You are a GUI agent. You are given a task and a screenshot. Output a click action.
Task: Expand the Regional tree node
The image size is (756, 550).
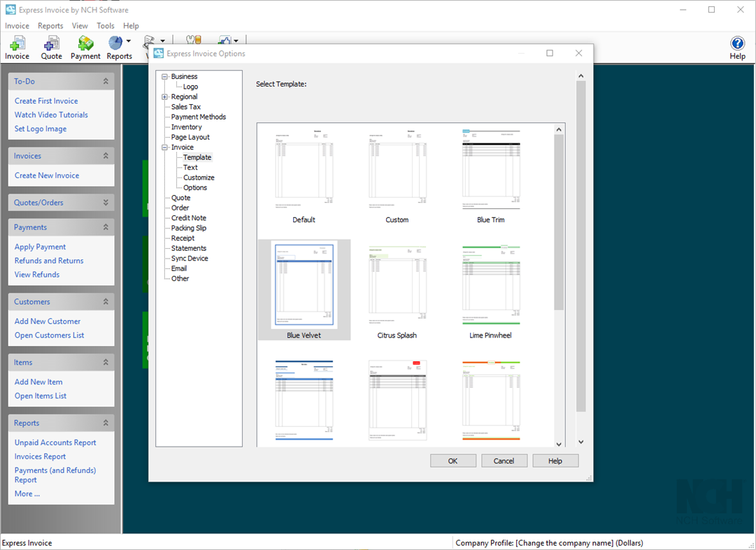163,96
